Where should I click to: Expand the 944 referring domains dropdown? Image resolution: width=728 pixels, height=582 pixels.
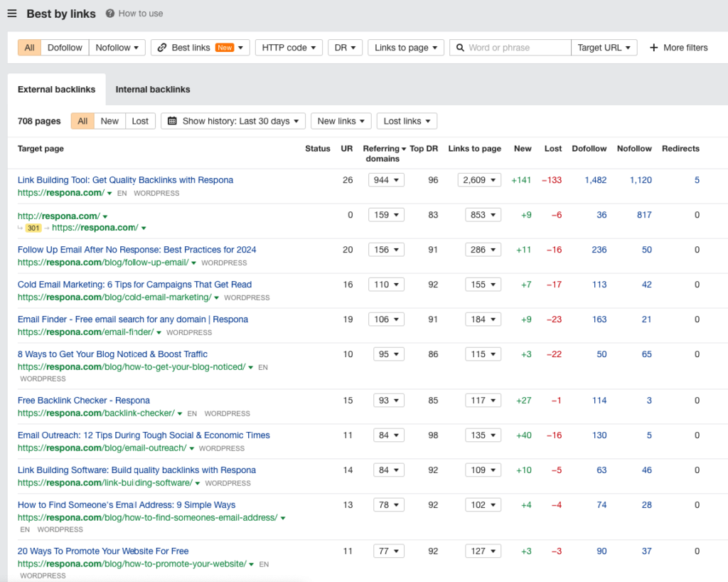pyautogui.click(x=386, y=180)
